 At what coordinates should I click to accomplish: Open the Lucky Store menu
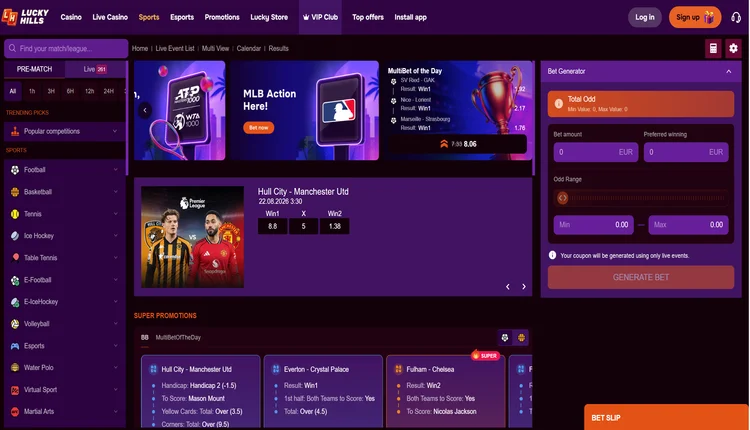pos(269,17)
